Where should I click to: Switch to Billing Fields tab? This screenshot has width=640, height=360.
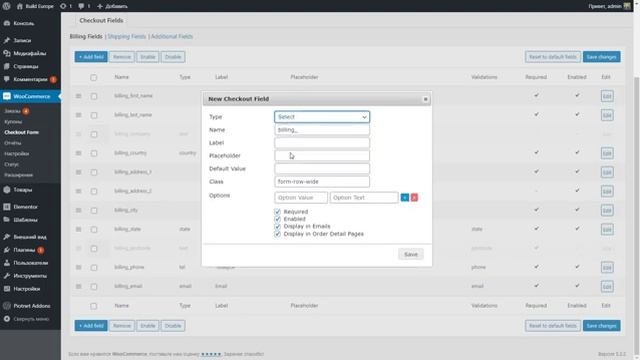[86, 36]
